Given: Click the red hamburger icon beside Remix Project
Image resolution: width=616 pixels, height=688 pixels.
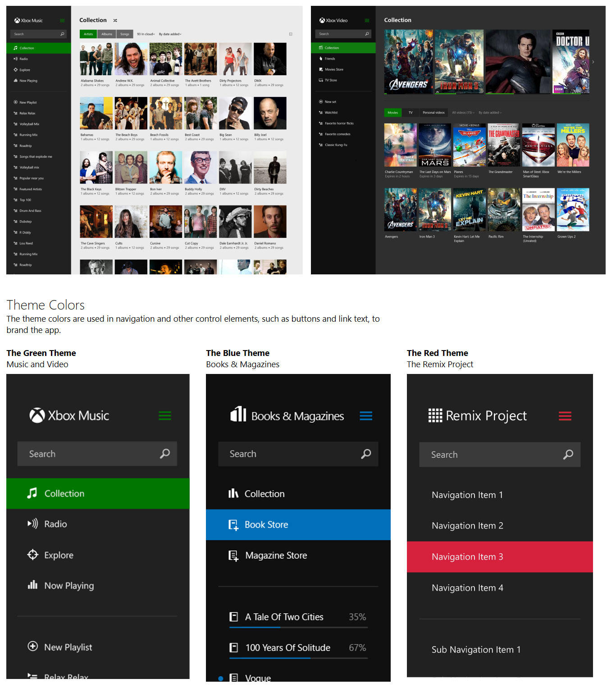Looking at the screenshot, I should (565, 416).
